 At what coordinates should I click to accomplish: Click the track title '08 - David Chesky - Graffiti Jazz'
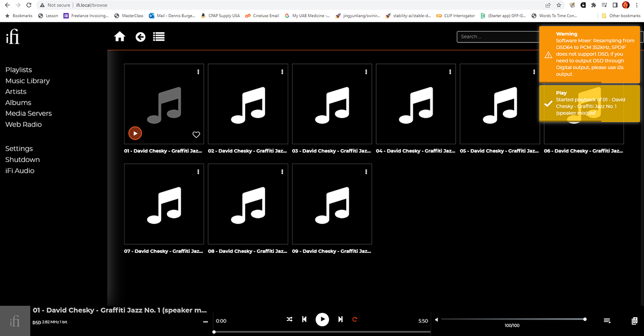pyautogui.click(x=248, y=251)
